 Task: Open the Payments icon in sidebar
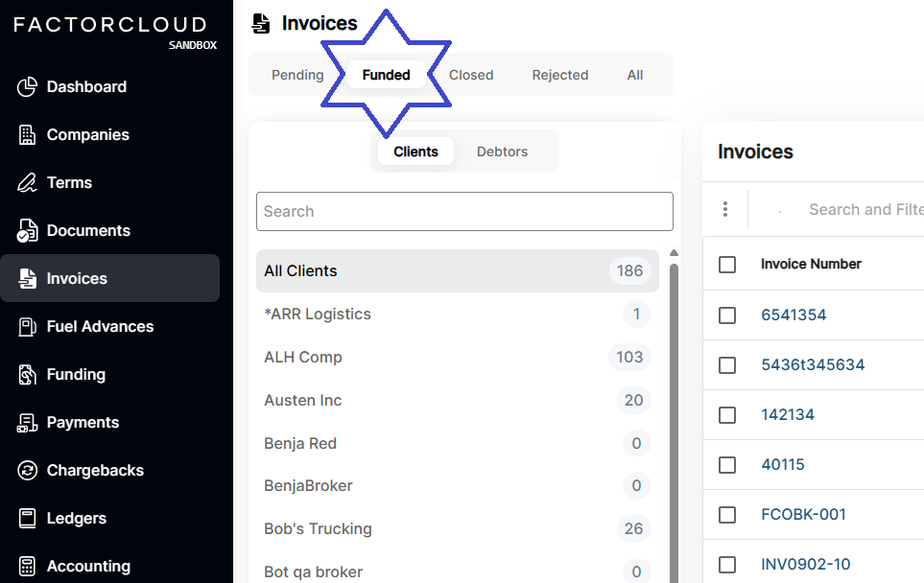click(27, 423)
